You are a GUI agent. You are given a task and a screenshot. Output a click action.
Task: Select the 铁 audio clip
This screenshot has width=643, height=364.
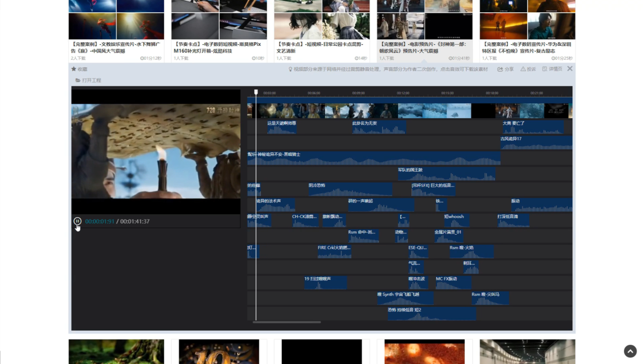click(x=441, y=205)
